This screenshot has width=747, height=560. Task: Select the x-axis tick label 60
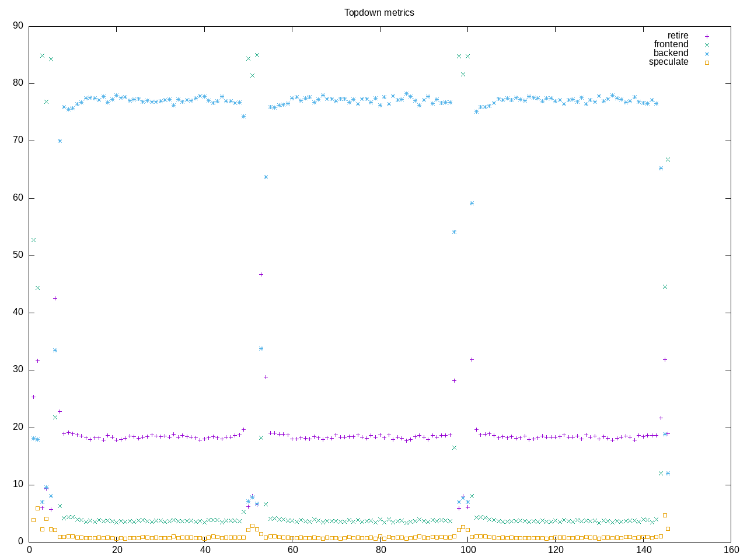[x=292, y=550]
